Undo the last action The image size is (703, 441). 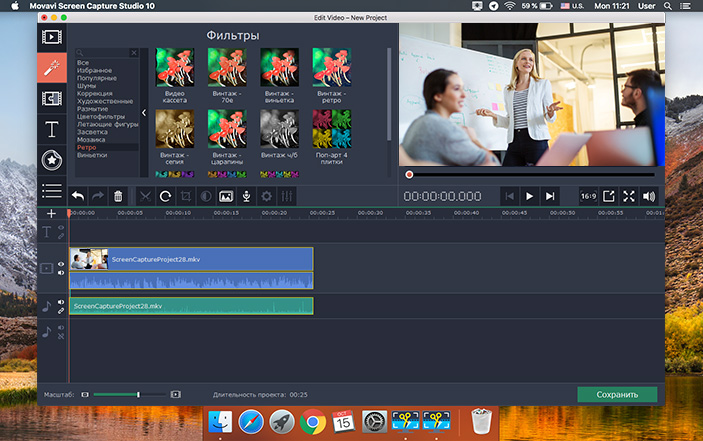tap(78, 196)
